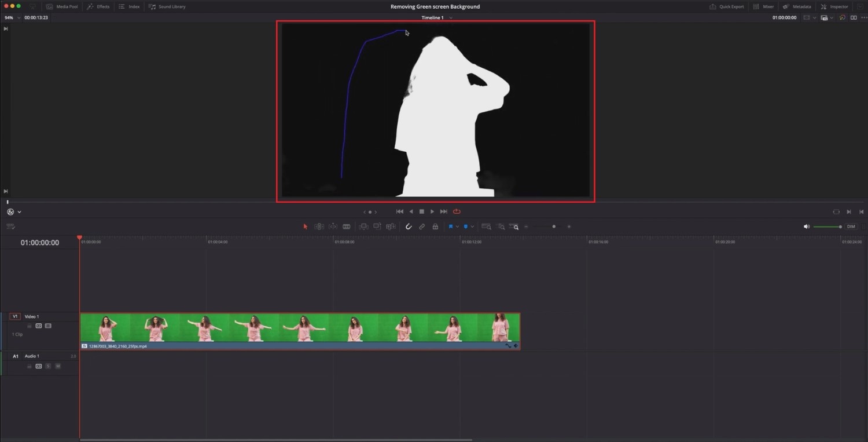
Task: Toggle loop playback icon
Action: [x=457, y=211]
